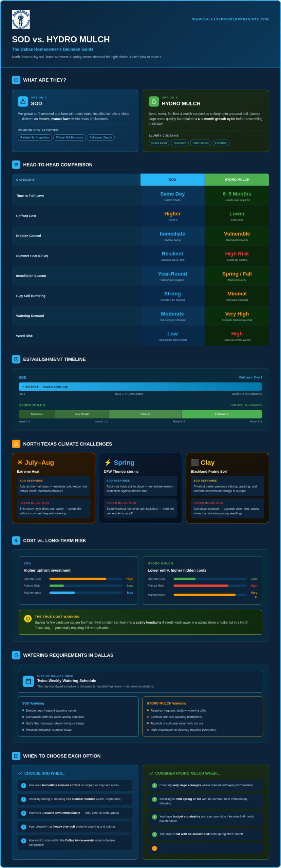Click the Climate Challenges warning triangle icon
Image resolution: width=281 pixels, height=868 pixels.
pyautogui.click(x=16, y=444)
